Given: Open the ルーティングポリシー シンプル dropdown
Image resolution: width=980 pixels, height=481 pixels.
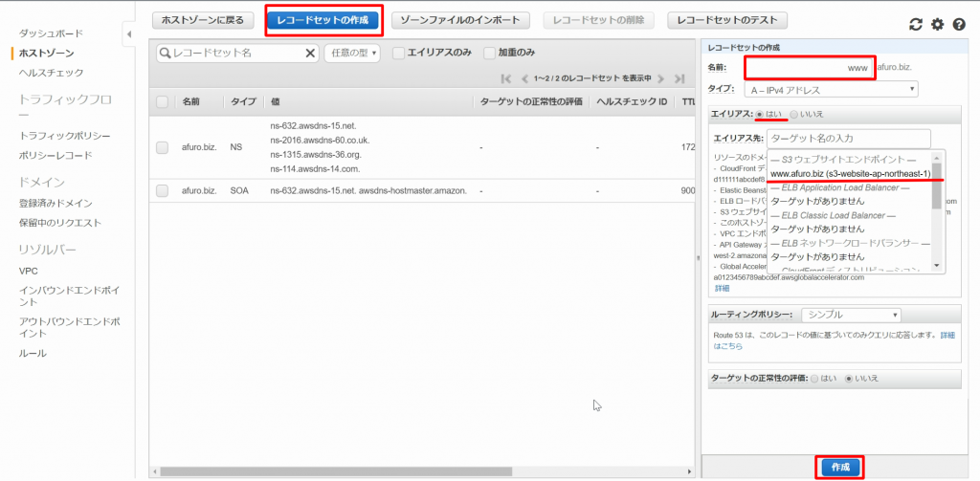Looking at the screenshot, I should point(851,315).
